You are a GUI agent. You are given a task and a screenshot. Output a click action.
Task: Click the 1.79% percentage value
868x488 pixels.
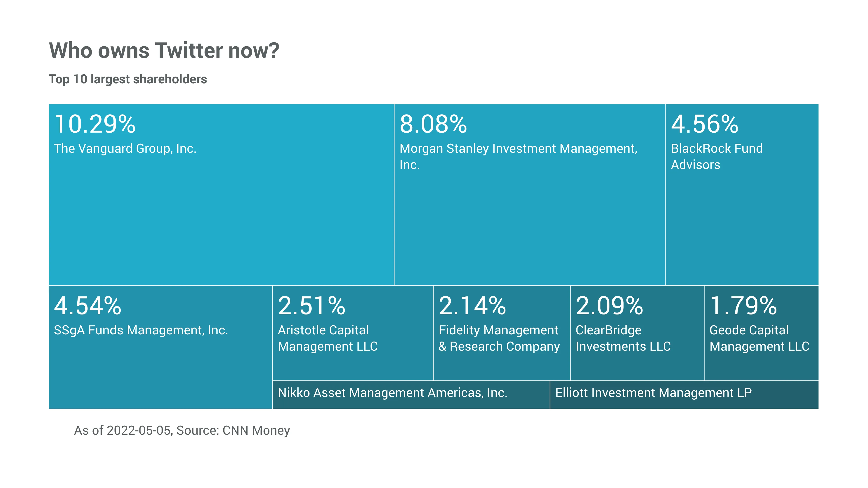coord(743,306)
